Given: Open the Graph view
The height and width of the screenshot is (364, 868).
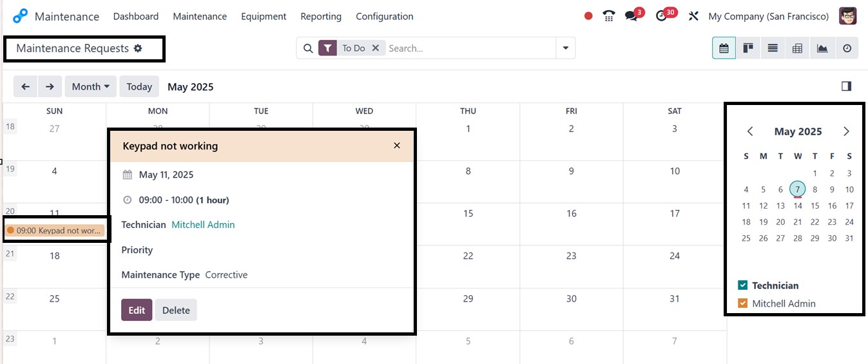Looking at the screenshot, I should click(x=822, y=48).
